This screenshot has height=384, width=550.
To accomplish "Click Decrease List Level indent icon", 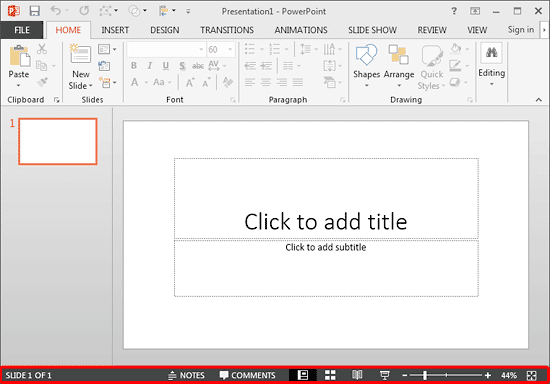I will pyautogui.click(x=250, y=66).
